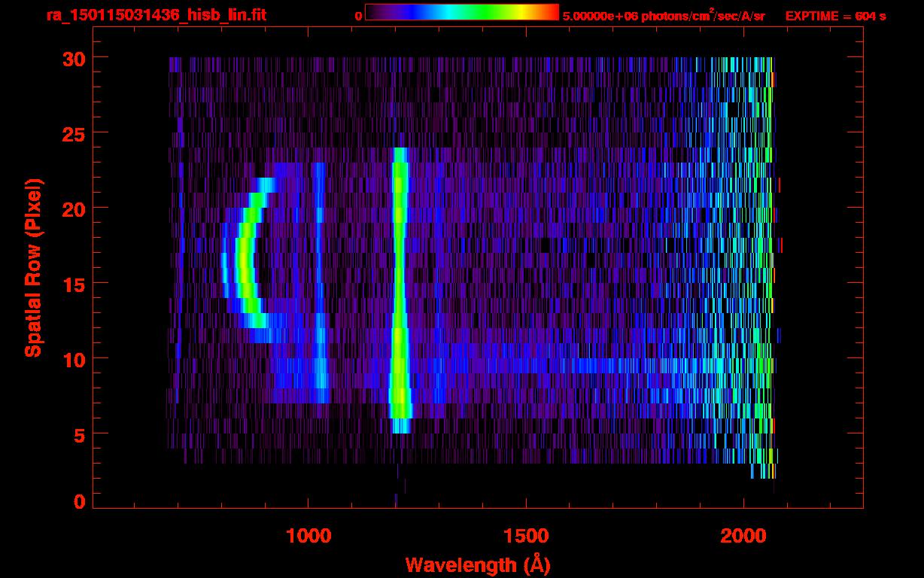Click the color bar minimum value 0
The height and width of the screenshot is (578, 924).
click(358, 16)
